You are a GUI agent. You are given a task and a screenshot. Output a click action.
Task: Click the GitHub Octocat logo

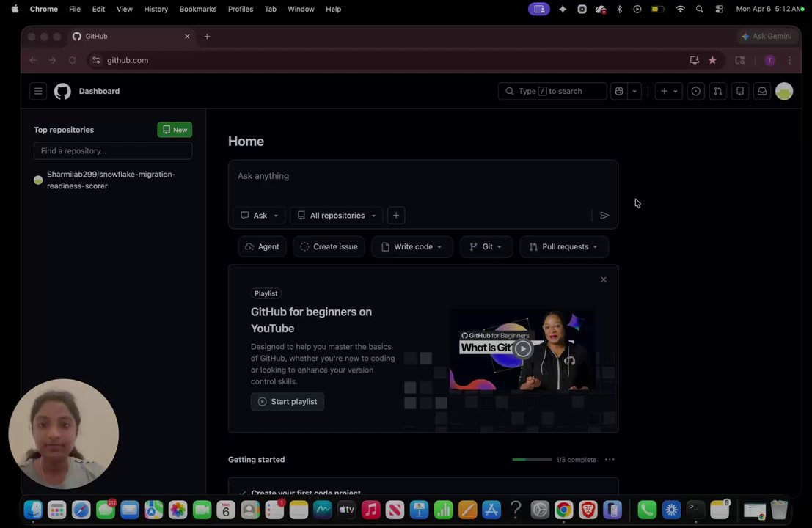pos(62,91)
